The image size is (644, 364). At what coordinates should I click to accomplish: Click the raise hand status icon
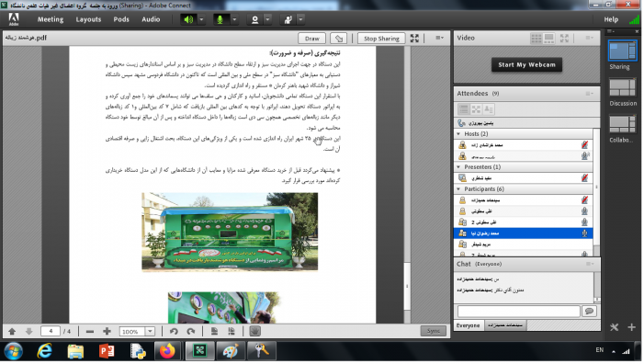[288, 19]
